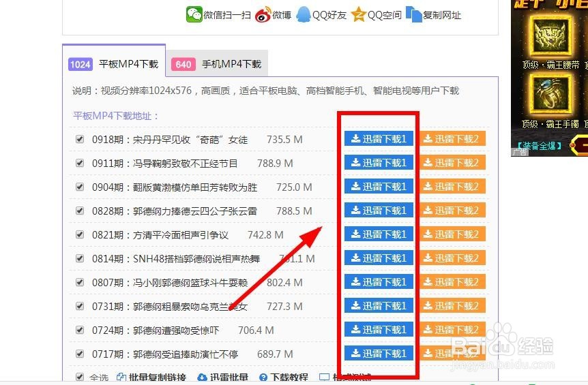Screen dimensions: 588x385
Task: Select episode title 0807期：冯小刚郭德纲篮球斗牛耍赖
Action: pyautogui.click(x=170, y=283)
